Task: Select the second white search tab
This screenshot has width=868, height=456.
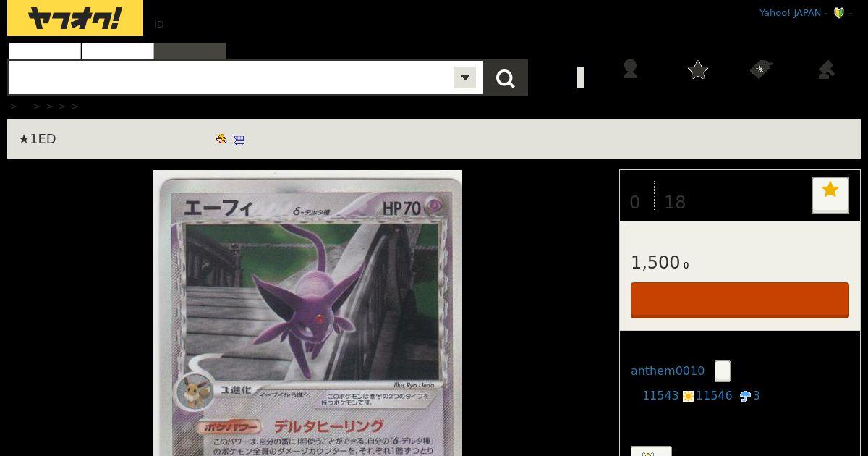Action: pyautogui.click(x=118, y=51)
